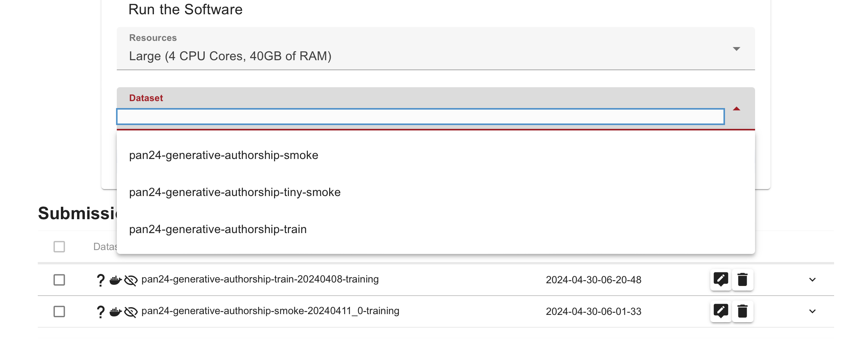This screenshot has height=345, width=868.
Task: Delete the smoke-20240411_0-training submission
Action: pyautogui.click(x=742, y=311)
